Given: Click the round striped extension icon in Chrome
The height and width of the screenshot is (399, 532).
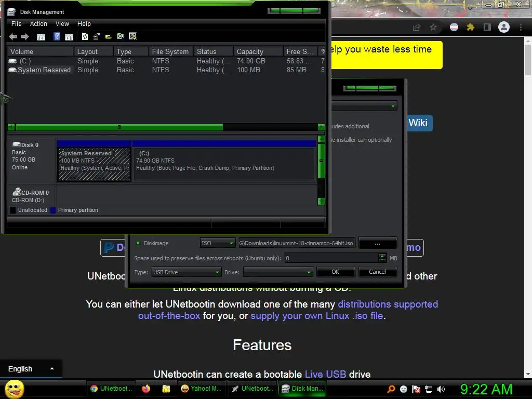Looking at the screenshot, I should 454,27.
